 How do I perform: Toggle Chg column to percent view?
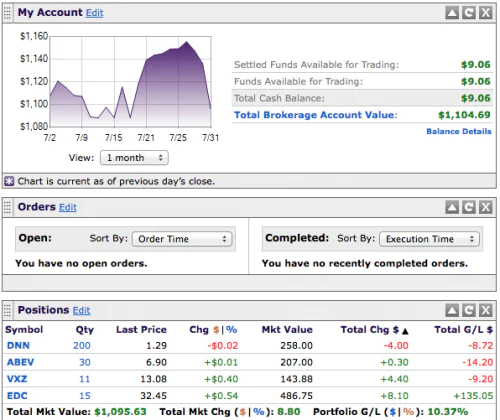click(232, 330)
